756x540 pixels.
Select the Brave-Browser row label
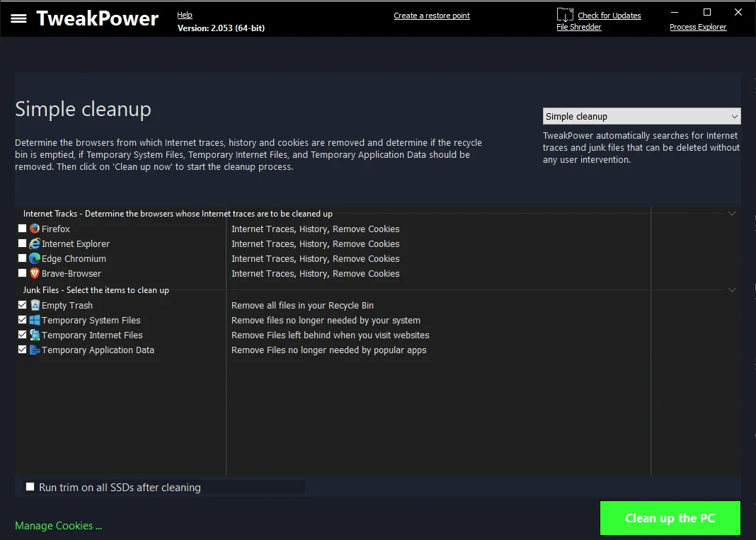pos(71,274)
